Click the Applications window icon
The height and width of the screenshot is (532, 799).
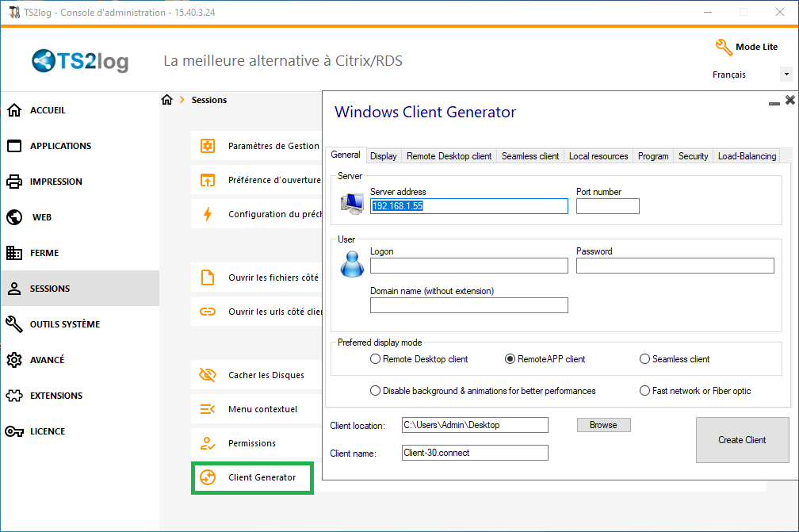coord(14,146)
